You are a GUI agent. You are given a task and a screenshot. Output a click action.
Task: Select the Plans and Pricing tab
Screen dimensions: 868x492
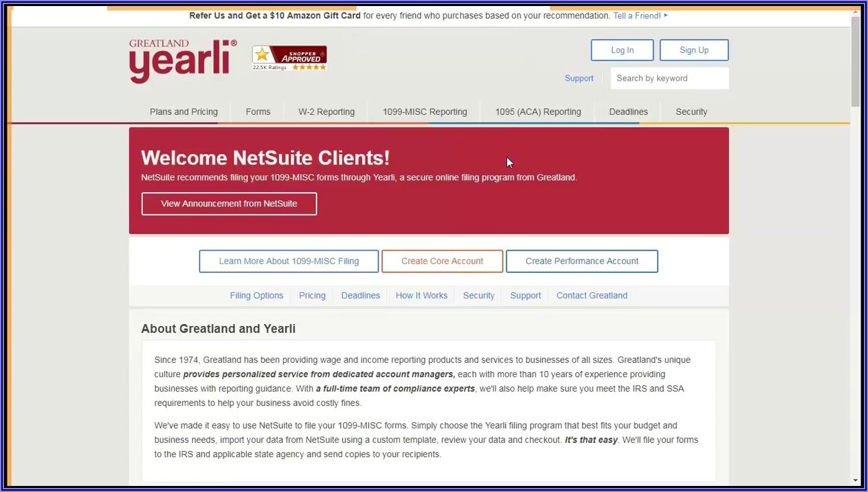tap(183, 112)
